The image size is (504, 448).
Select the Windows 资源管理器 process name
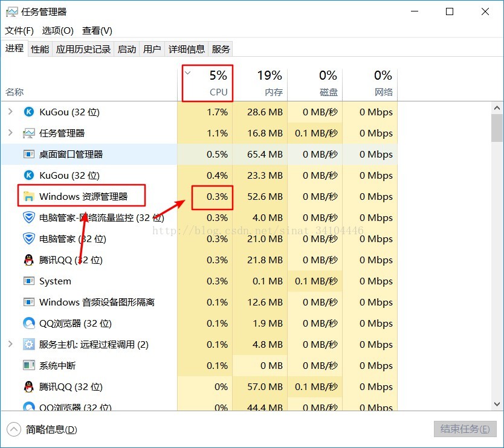click(x=83, y=196)
